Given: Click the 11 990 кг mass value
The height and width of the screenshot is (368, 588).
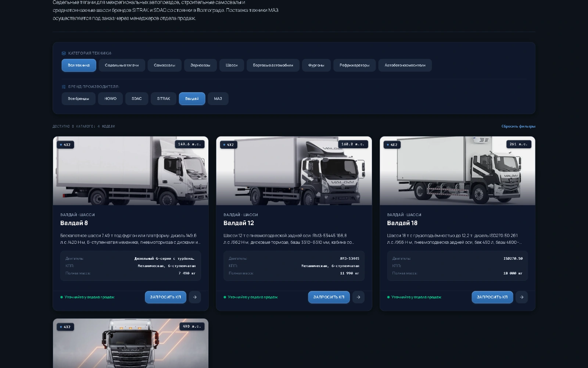Looking at the screenshot, I should [x=349, y=273].
